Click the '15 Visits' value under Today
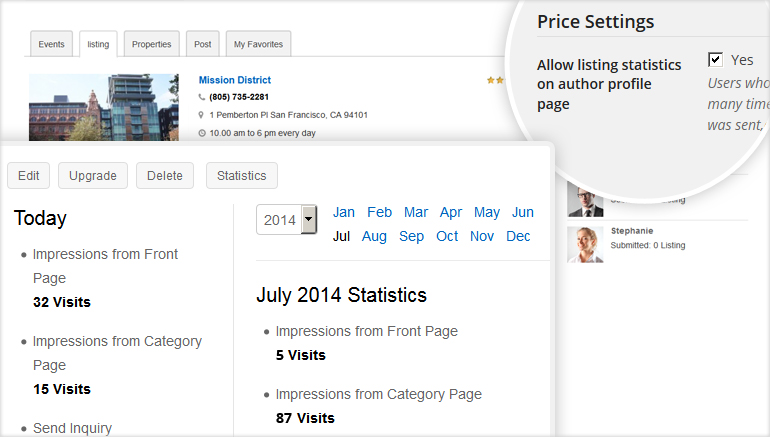 (62, 389)
